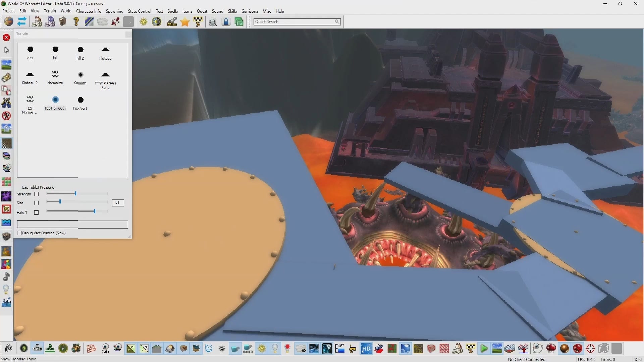The image size is (644, 362).
Task: Select the hill 2 brush
Action: pos(80,53)
